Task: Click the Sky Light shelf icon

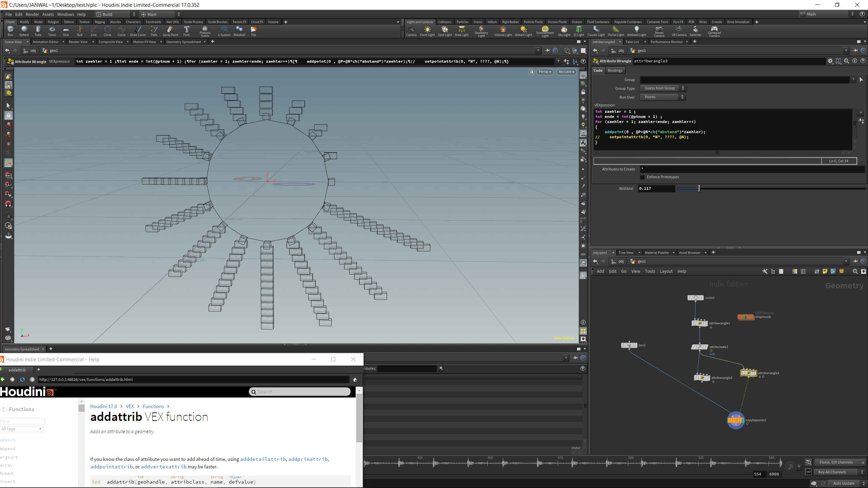Action: tap(564, 31)
